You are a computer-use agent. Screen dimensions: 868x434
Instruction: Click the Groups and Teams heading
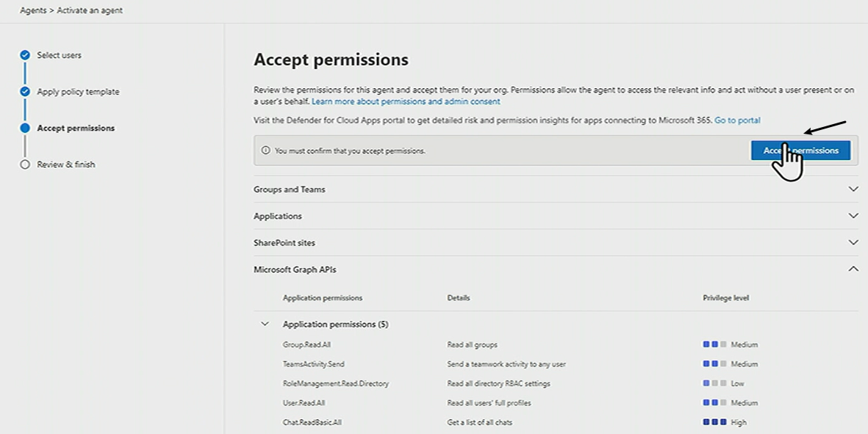pyautogui.click(x=290, y=189)
